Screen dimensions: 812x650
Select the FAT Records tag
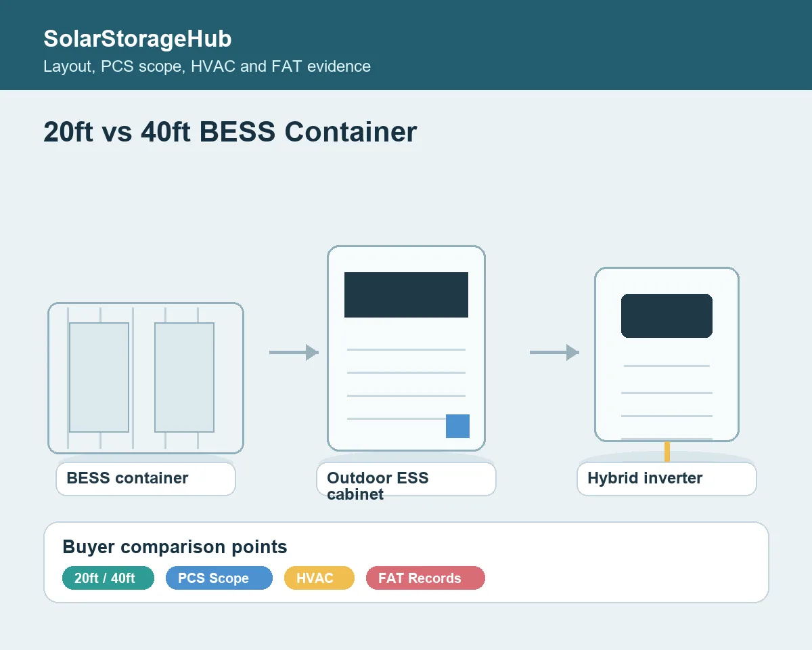(x=426, y=578)
